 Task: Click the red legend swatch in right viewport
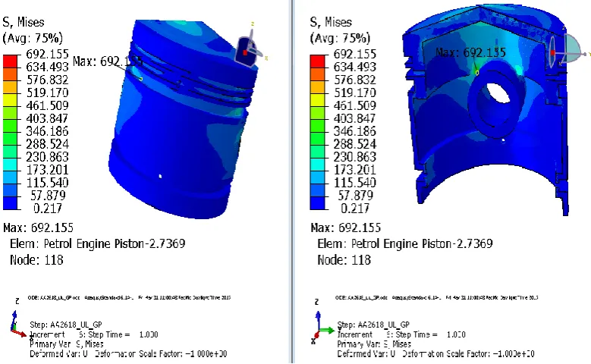(317, 61)
